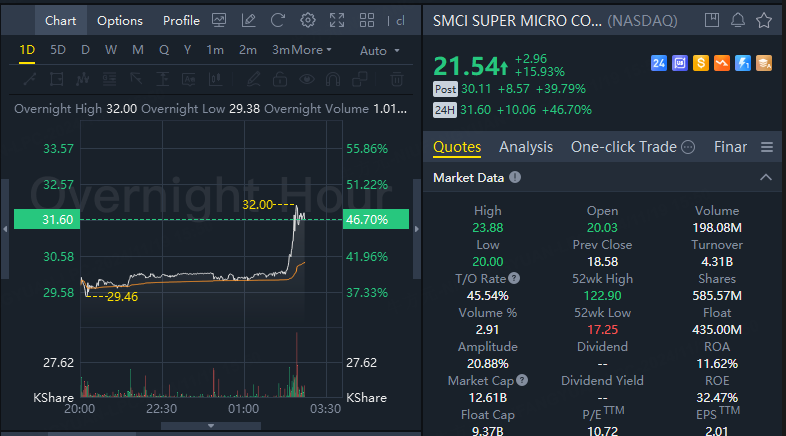Click the edit chart pencil icon
The width and height of the screenshot is (786, 436).
coord(249,21)
